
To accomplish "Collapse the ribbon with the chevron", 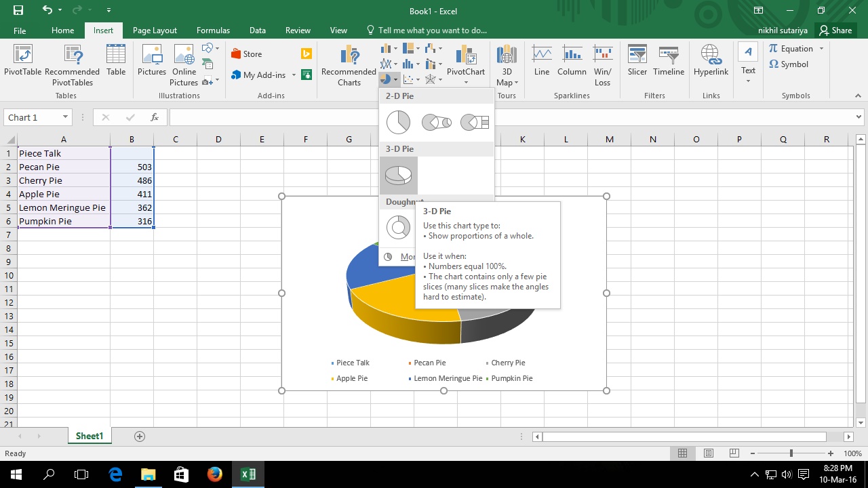I will tap(859, 96).
